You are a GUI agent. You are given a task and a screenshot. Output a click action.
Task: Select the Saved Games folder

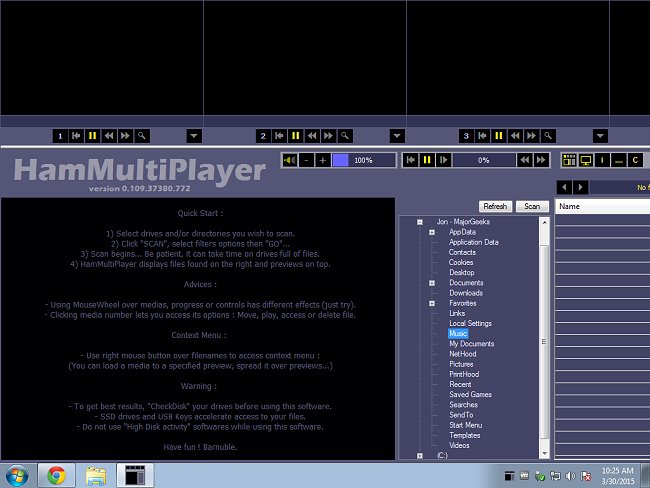(471, 394)
